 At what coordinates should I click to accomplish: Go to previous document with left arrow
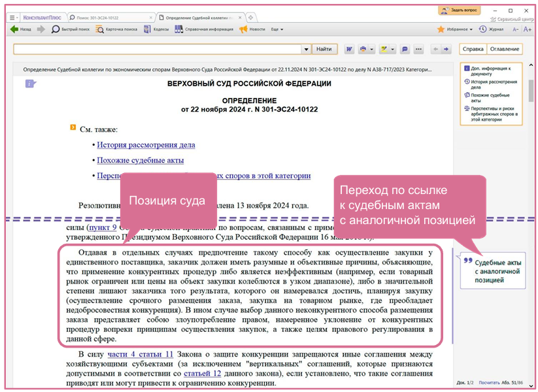[435, 49]
